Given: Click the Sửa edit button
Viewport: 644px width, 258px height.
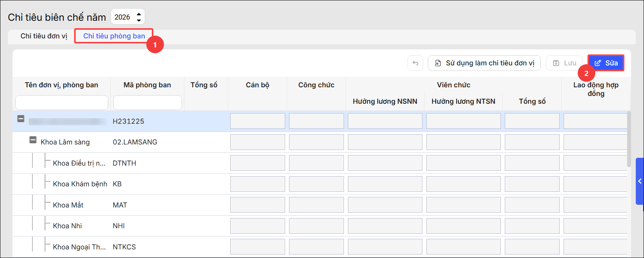Looking at the screenshot, I should 606,63.
